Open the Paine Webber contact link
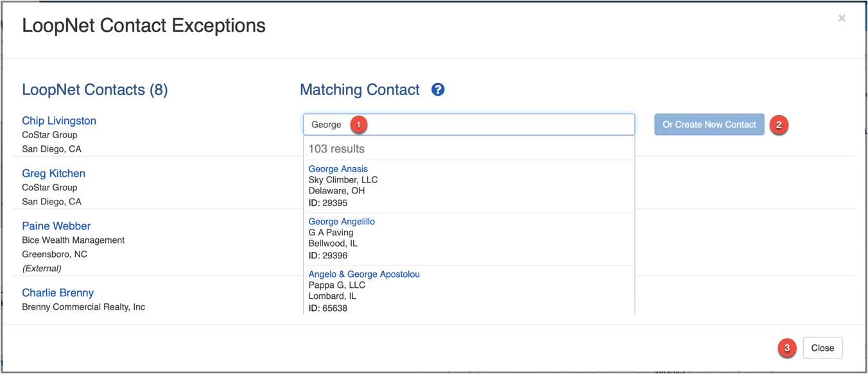This screenshot has width=868, height=374. coord(56,226)
